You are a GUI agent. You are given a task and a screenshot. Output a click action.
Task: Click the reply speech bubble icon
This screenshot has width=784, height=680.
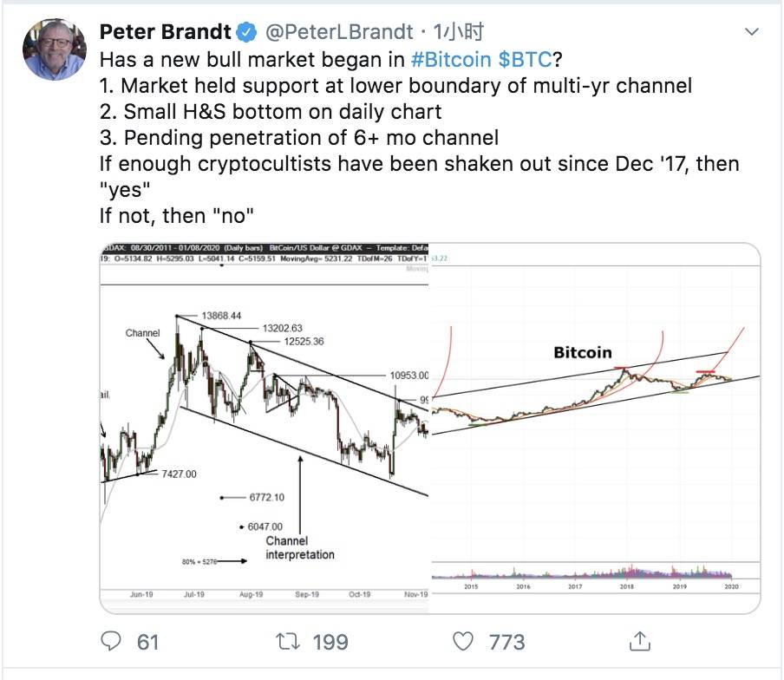(x=112, y=641)
